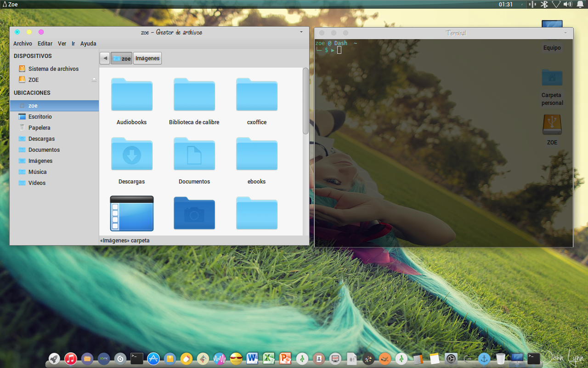The image size is (588, 368).
Task: Click the Terminal command prompt area
Action: [x=444, y=143]
